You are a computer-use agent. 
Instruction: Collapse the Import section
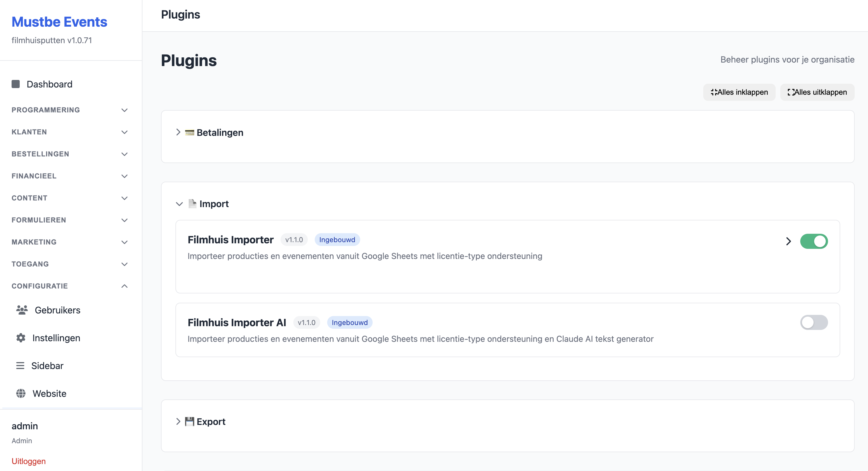pyautogui.click(x=179, y=204)
